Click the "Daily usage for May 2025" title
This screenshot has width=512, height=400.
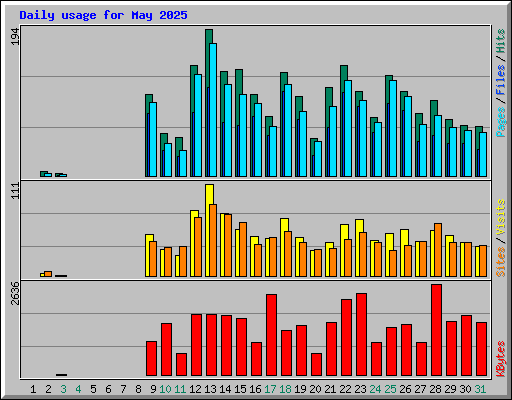tap(103, 15)
